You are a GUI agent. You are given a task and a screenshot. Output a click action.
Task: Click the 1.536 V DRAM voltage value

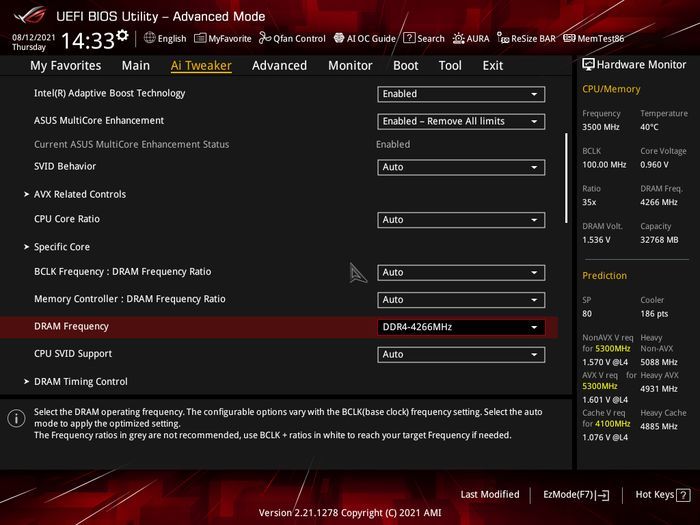point(596,240)
